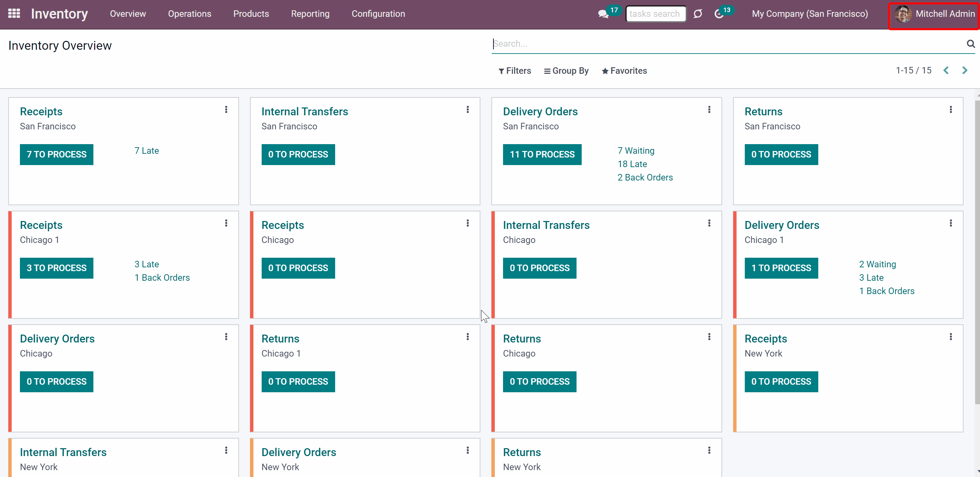This screenshot has width=980, height=477.
Task: Click Mitchell Admin avatar picture
Action: point(903,14)
